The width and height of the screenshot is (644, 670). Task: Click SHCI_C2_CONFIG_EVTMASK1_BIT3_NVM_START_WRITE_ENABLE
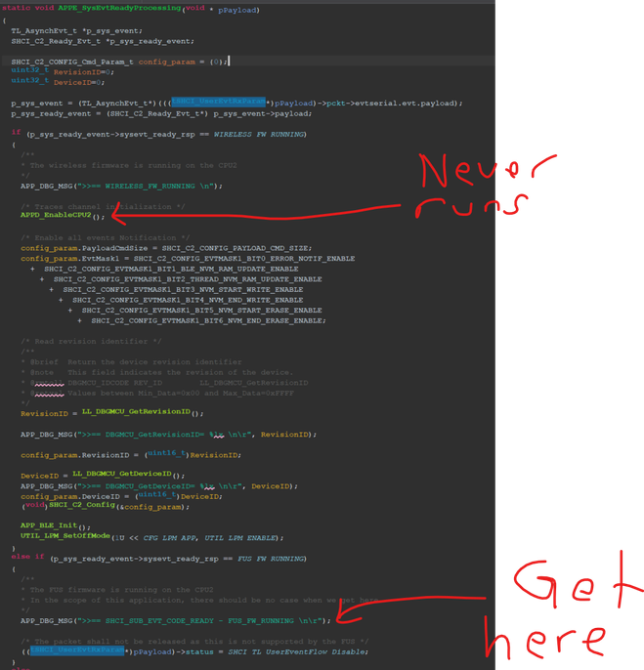pos(183,290)
